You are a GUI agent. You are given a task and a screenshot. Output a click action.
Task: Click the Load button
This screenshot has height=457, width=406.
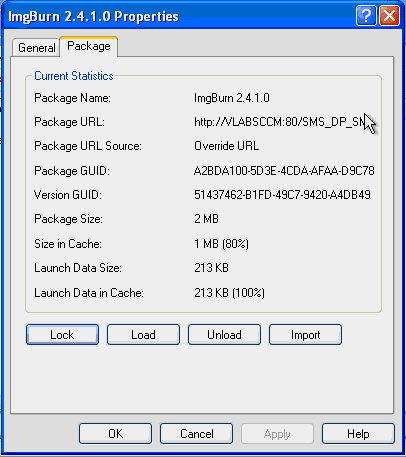(143, 334)
